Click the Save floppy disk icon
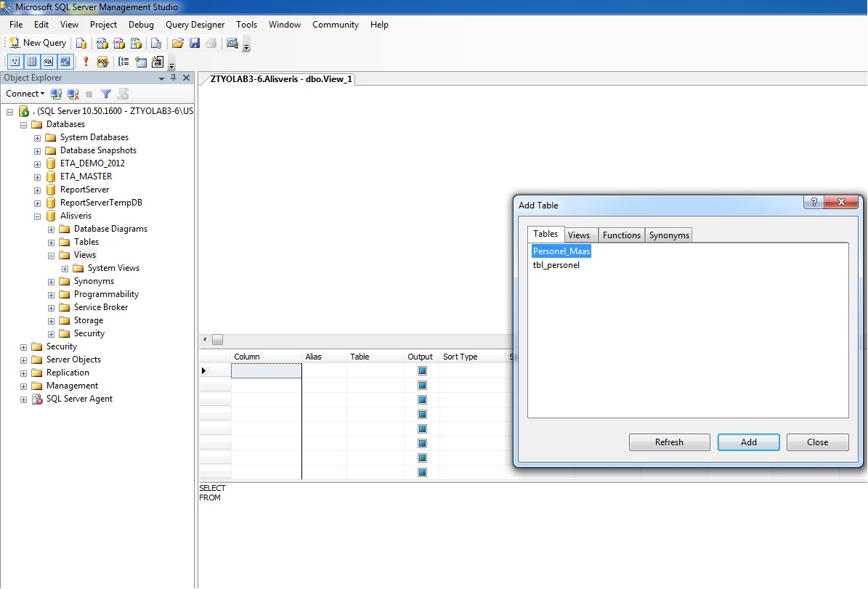The width and height of the screenshot is (868, 589). click(x=195, y=43)
